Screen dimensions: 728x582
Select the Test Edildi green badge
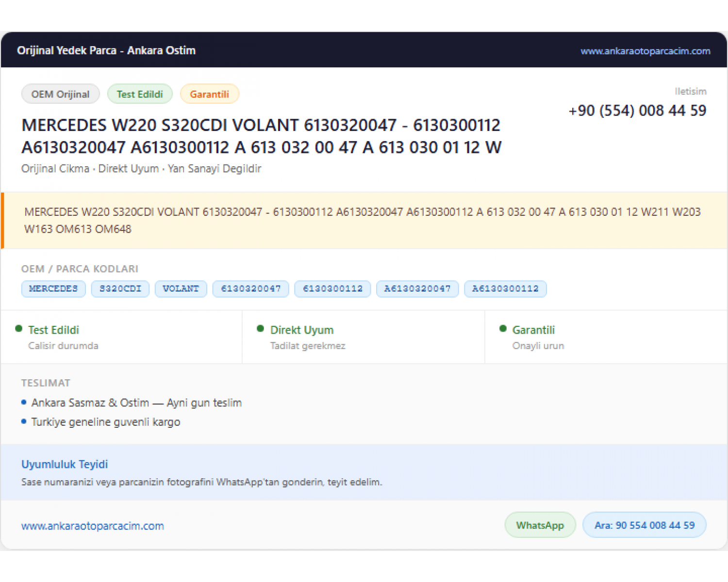[140, 94]
